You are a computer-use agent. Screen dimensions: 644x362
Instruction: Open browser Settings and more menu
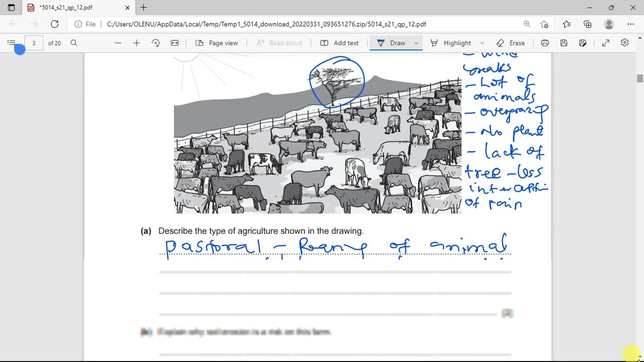click(x=631, y=24)
